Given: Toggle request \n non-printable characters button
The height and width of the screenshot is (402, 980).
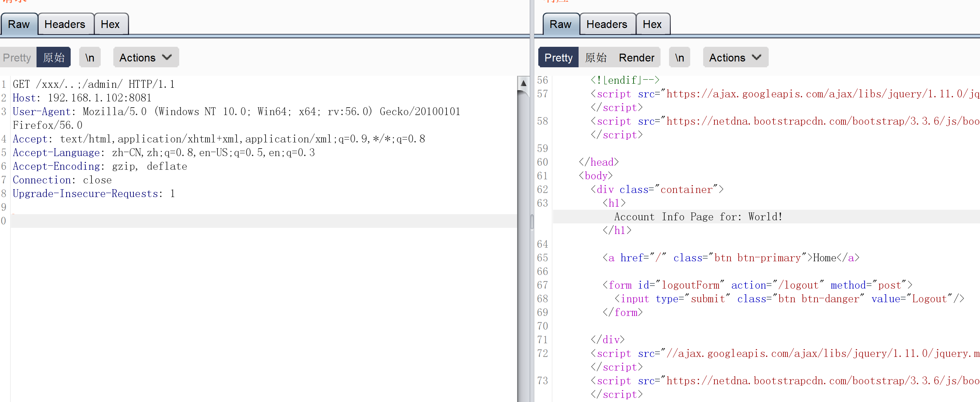Looking at the screenshot, I should click(90, 57).
